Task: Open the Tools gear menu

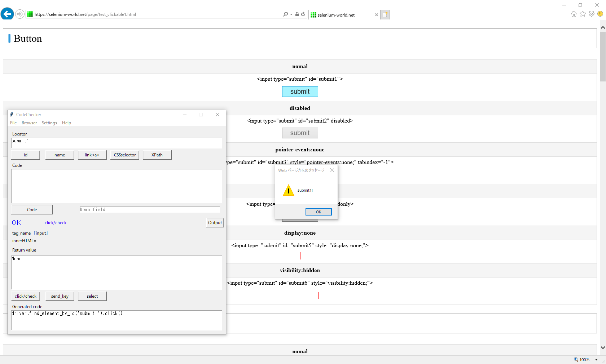Action: click(x=592, y=14)
